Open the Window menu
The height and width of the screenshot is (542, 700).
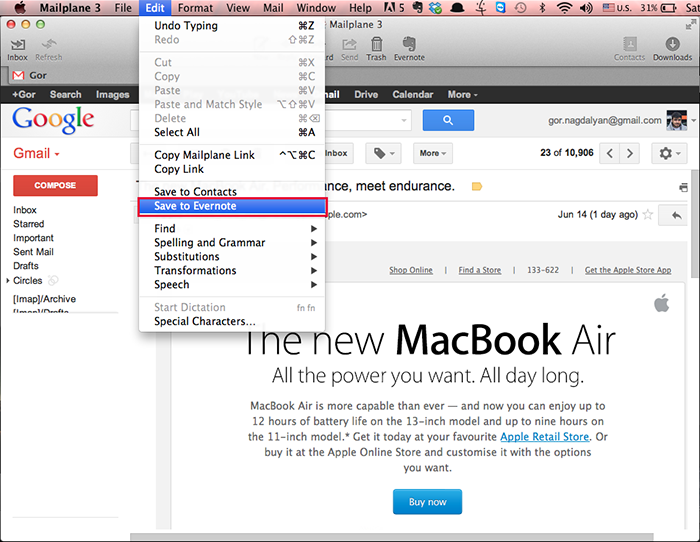(316, 8)
